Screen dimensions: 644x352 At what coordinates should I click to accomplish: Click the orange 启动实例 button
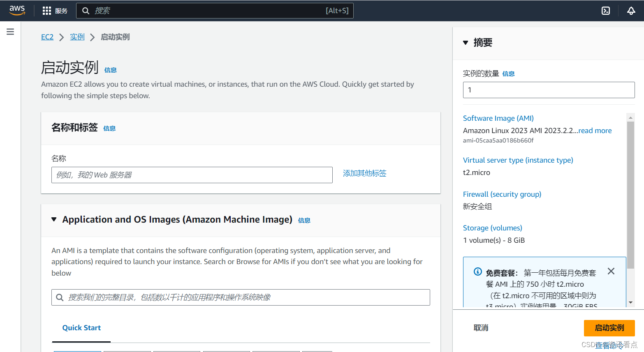click(x=609, y=328)
